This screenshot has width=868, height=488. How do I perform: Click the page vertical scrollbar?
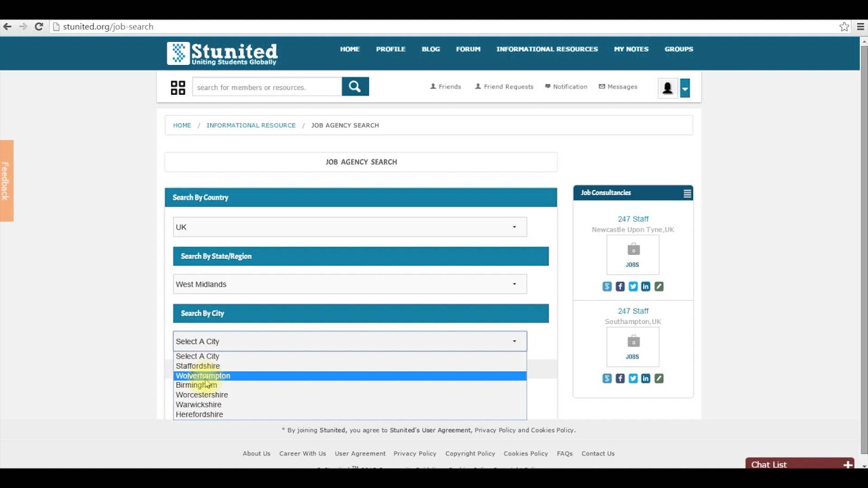point(863,251)
